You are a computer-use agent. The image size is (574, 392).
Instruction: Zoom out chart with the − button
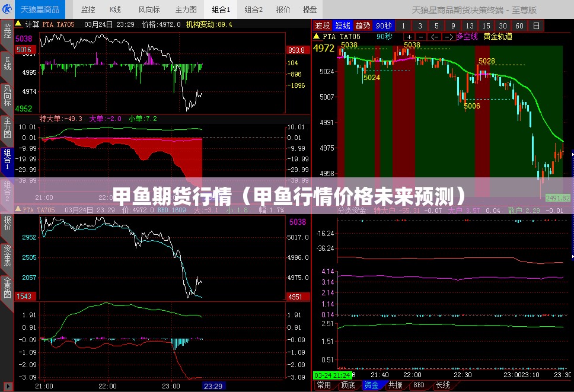[421, 37]
